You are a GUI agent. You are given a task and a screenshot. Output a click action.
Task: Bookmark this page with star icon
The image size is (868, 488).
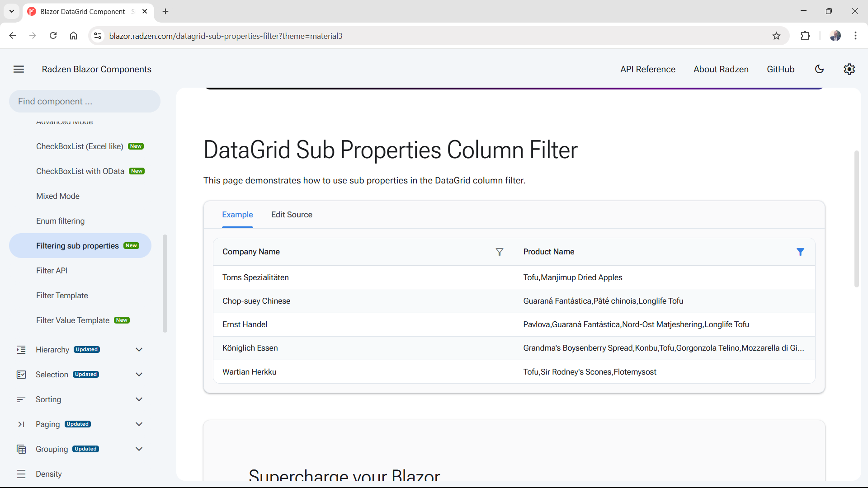click(776, 36)
